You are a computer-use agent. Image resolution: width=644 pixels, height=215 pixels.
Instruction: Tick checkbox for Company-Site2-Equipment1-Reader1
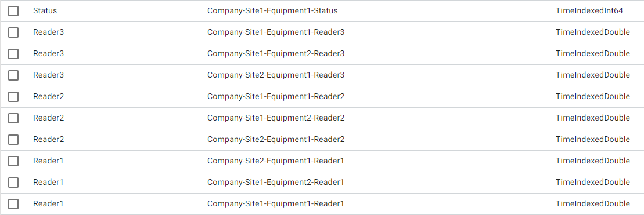(x=13, y=161)
